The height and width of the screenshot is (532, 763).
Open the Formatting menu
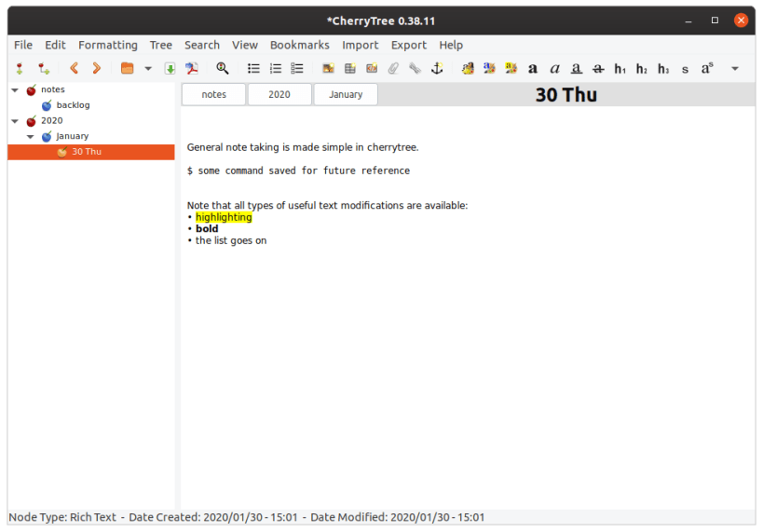click(x=108, y=46)
